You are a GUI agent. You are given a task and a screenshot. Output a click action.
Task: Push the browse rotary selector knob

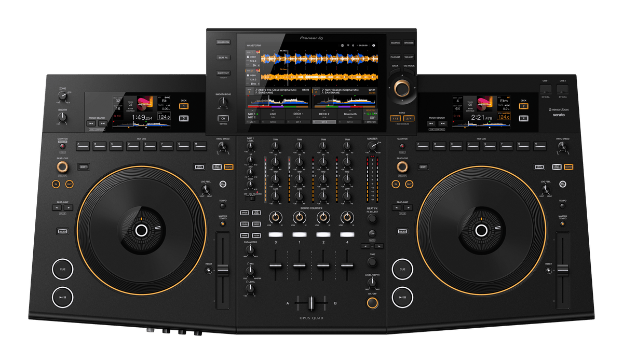(x=402, y=88)
